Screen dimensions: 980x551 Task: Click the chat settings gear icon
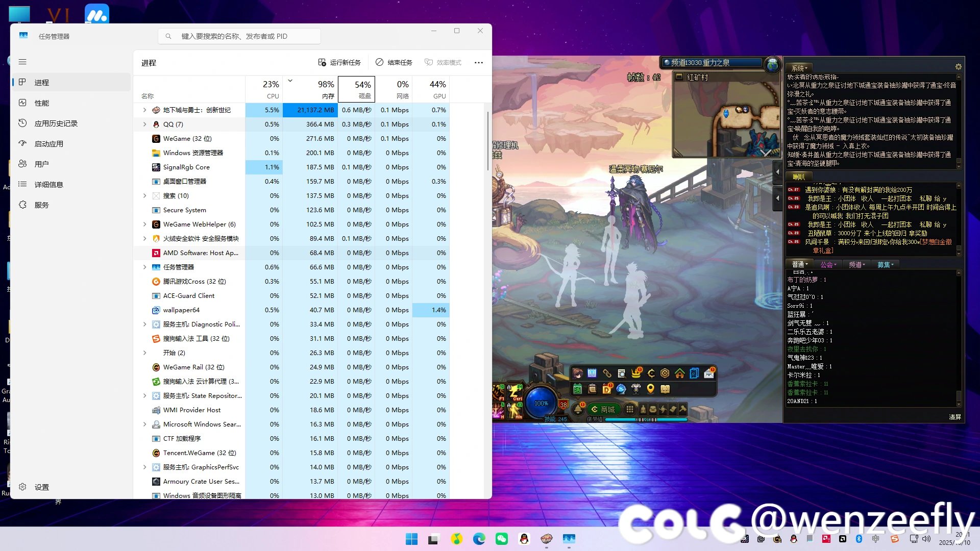[x=958, y=67]
